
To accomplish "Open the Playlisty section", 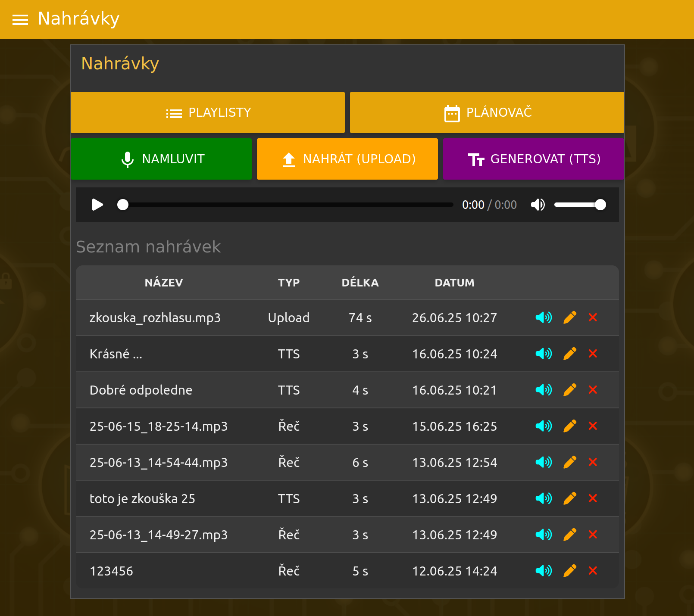I will (x=208, y=112).
